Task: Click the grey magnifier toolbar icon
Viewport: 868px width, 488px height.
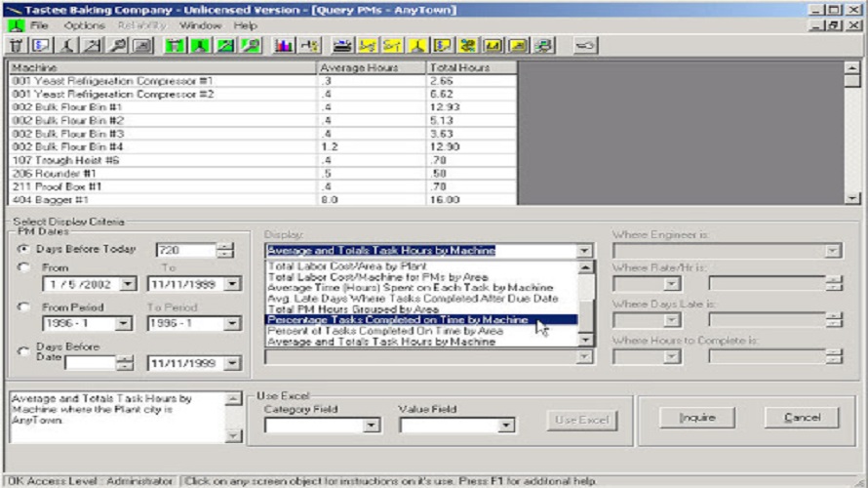Action: (x=118, y=46)
